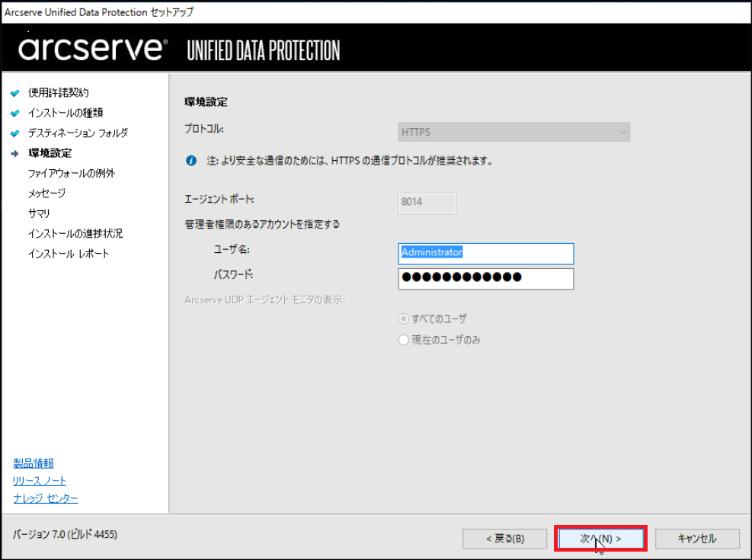752x560 pixels.
Task: Select the サマリ step
Action: [x=39, y=213]
